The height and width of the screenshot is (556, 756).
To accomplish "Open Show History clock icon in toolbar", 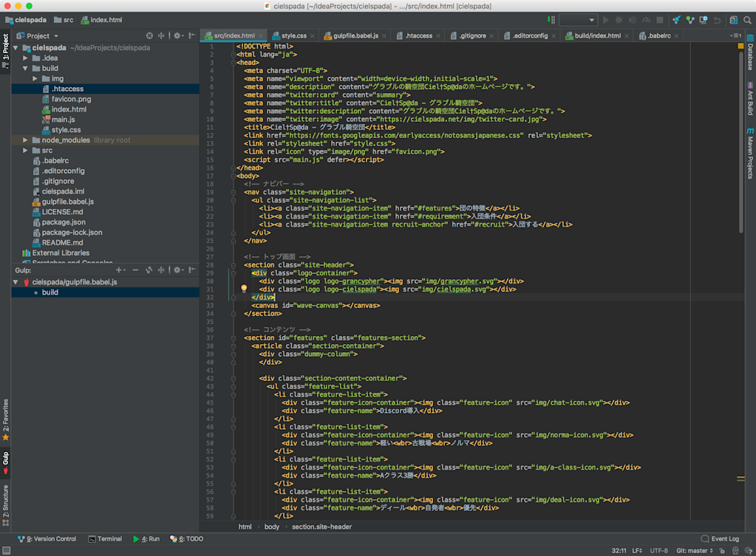I will coord(703,20).
